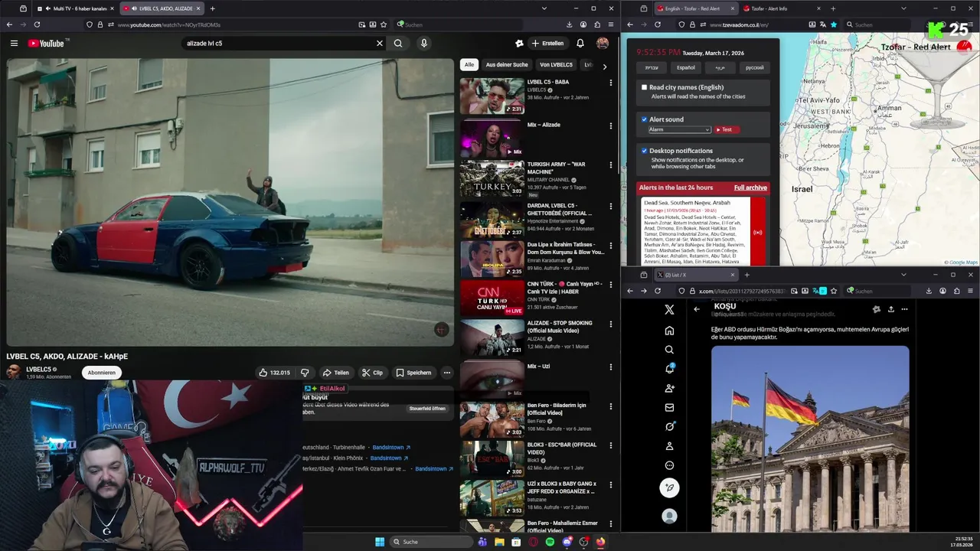Open the YouTube hamburger guide menu
Image resolution: width=980 pixels, height=551 pixels.
pos(14,44)
